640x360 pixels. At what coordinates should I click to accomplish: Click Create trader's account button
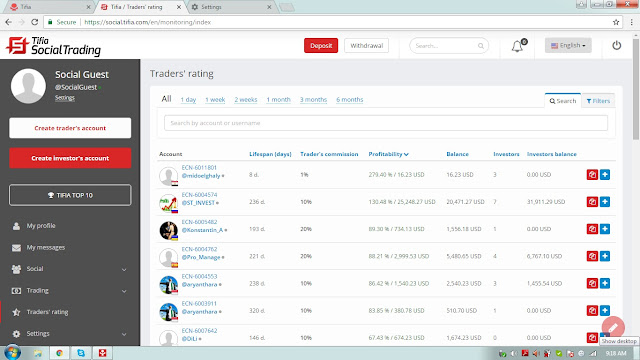70,128
